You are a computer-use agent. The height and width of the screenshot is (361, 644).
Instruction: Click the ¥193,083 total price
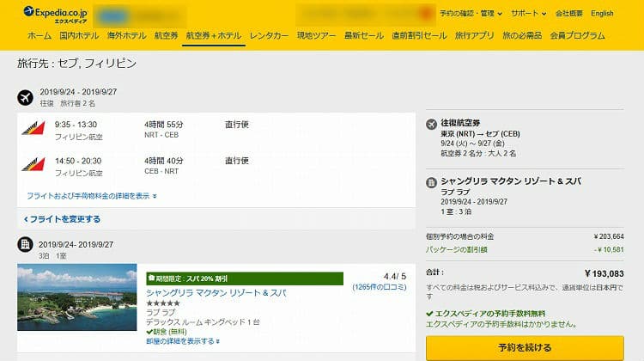605,273
